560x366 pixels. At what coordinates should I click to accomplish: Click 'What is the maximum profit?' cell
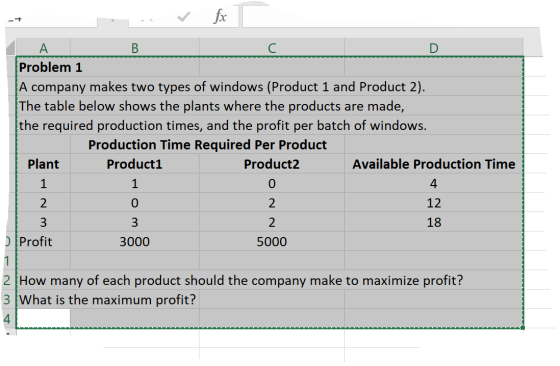click(108, 300)
